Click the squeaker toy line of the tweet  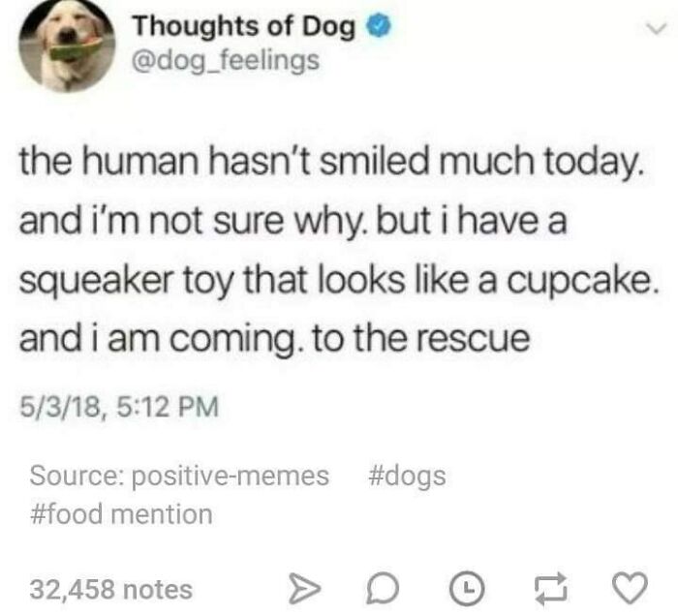[339, 282]
